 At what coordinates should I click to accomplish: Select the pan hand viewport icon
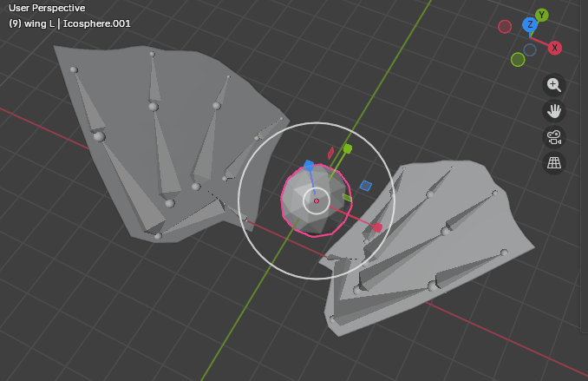pyautogui.click(x=554, y=111)
